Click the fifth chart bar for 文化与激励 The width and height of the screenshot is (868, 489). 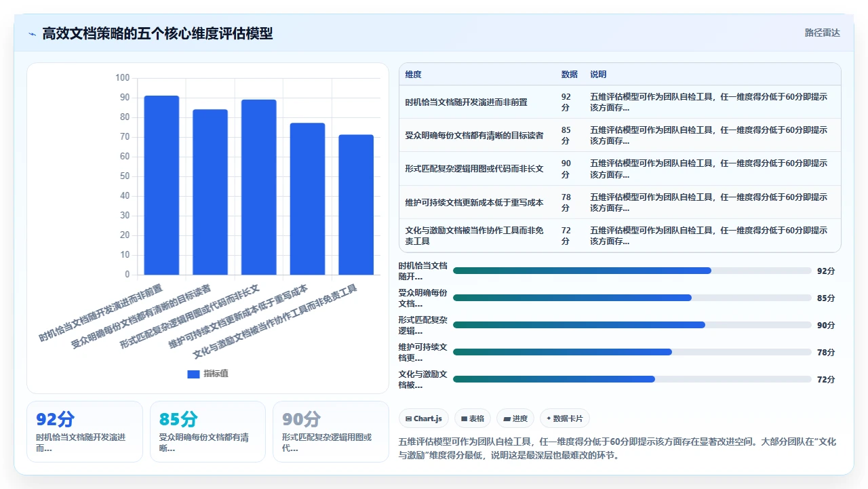[356, 205]
